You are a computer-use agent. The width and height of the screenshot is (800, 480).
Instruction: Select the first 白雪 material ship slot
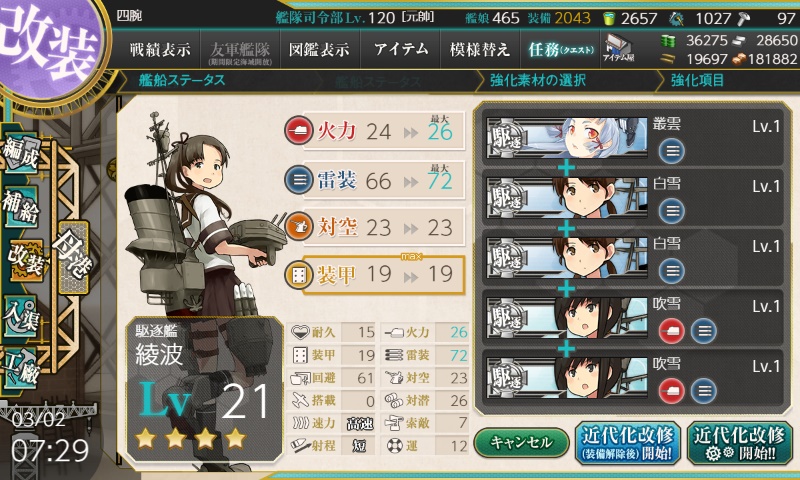pos(632,198)
